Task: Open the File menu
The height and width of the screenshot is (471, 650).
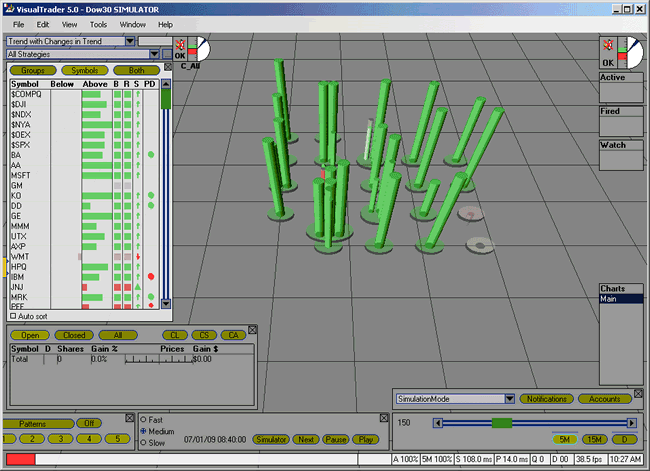Action: pyautogui.click(x=18, y=24)
